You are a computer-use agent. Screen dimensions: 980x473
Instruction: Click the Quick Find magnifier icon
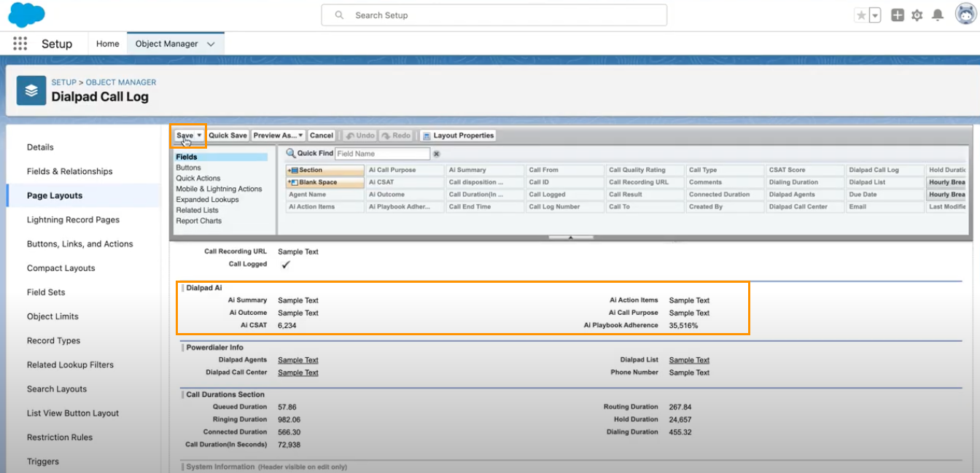pos(290,153)
